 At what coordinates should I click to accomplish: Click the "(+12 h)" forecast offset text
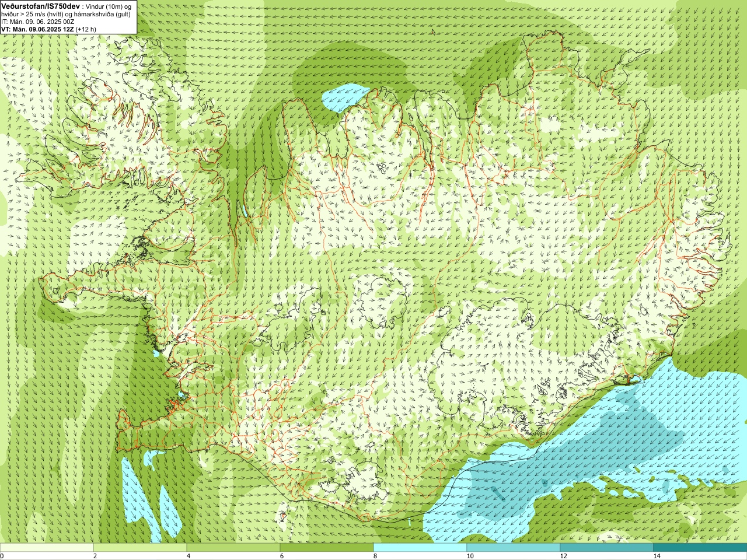[x=86, y=29]
